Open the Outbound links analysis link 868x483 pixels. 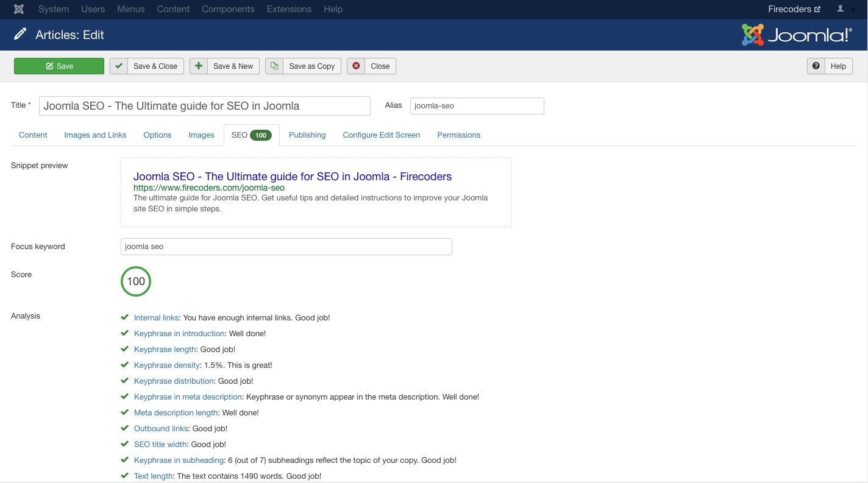point(161,428)
